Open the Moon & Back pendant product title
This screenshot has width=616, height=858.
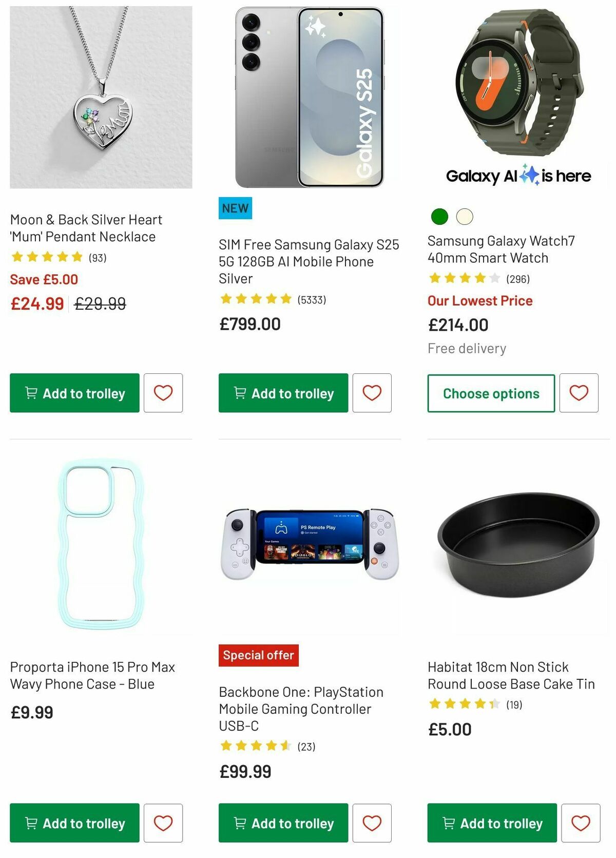pos(86,228)
